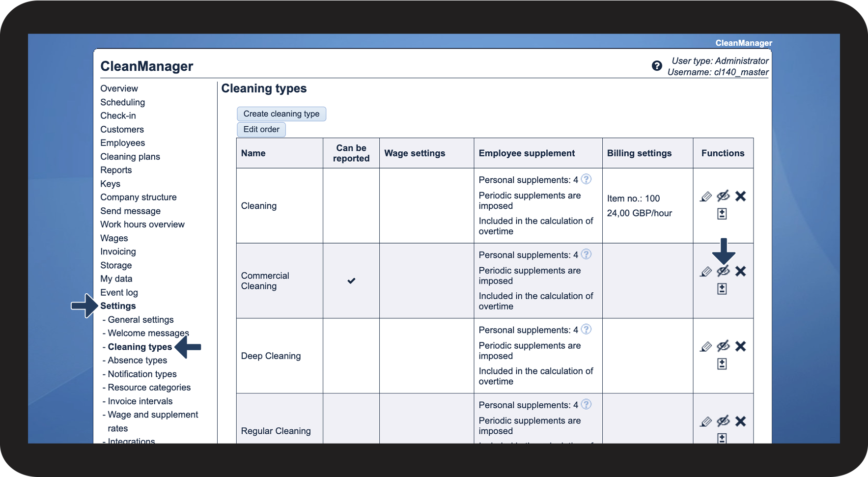Edit Commercial Cleaning using the pencil icon
This screenshot has width=868, height=477.
pyautogui.click(x=706, y=272)
